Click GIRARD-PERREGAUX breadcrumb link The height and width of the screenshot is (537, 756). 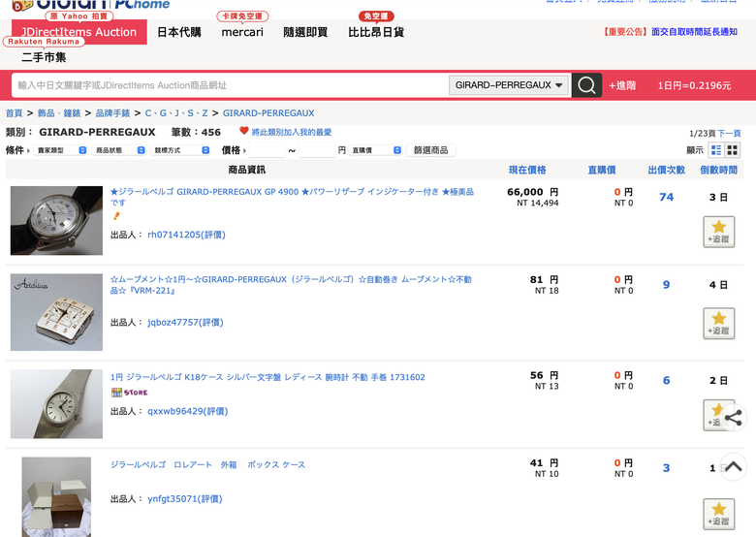tap(268, 113)
